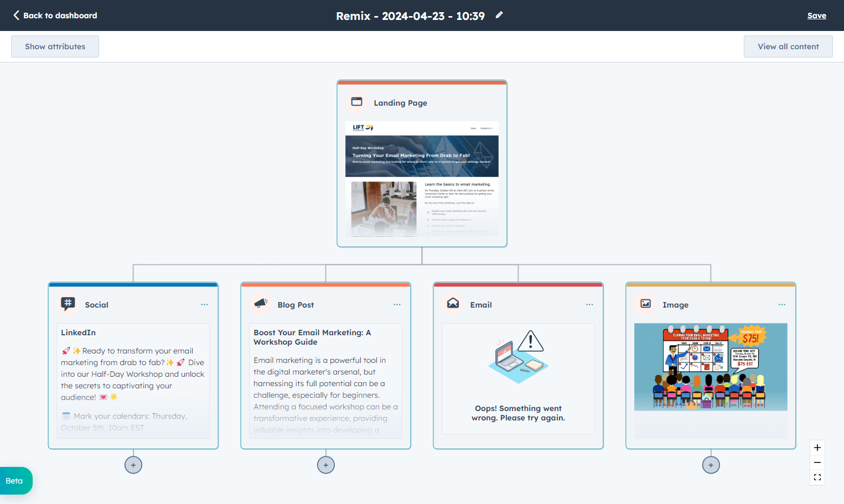Zoom out on the canvas
Image resolution: width=844 pixels, height=504 pixels.
[x=817, y=463]
